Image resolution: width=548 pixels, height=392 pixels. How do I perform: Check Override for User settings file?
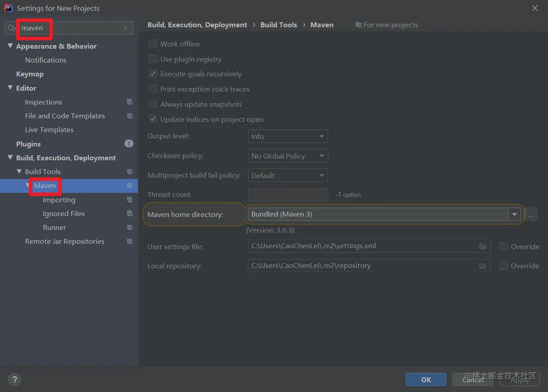503,246
